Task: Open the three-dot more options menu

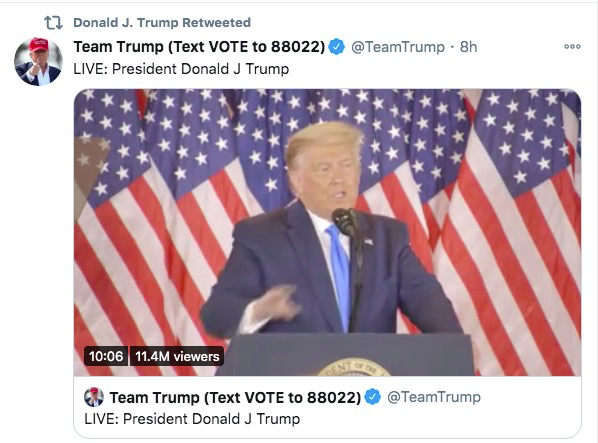Action: pyautogui.click(x=572, y=47)
